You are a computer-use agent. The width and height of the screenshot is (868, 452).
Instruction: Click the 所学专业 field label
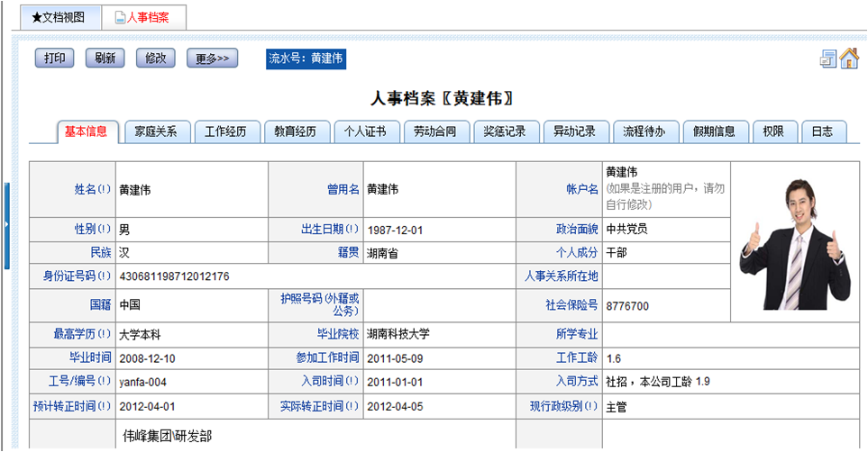(577, 334)
